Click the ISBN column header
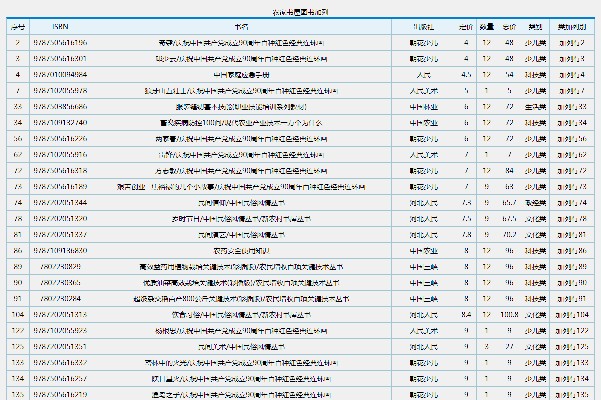601x400 pixels. [60, 27]
